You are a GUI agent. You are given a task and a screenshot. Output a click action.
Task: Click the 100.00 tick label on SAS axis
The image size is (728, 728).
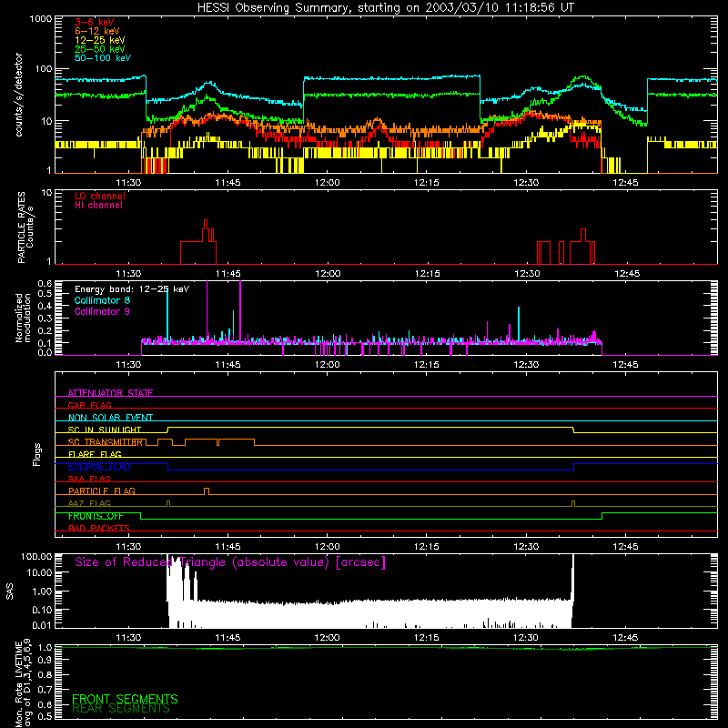[x=36, y=556]
